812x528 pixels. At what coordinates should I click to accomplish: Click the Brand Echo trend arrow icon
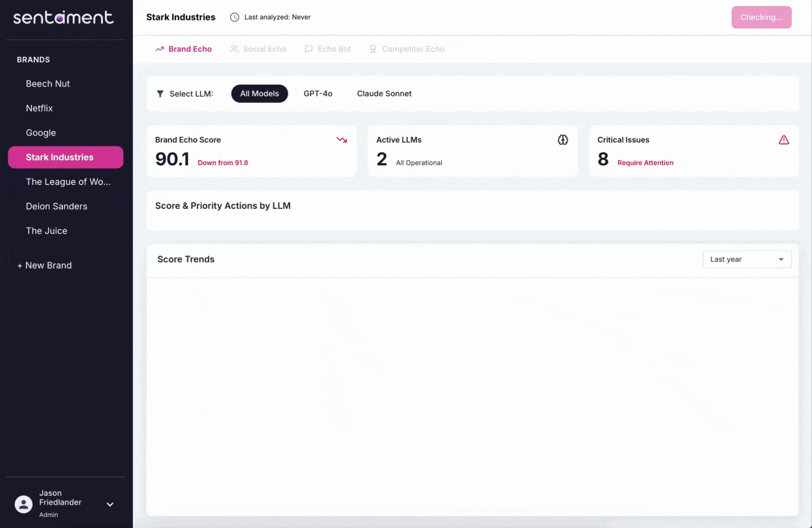click(159, 49)
